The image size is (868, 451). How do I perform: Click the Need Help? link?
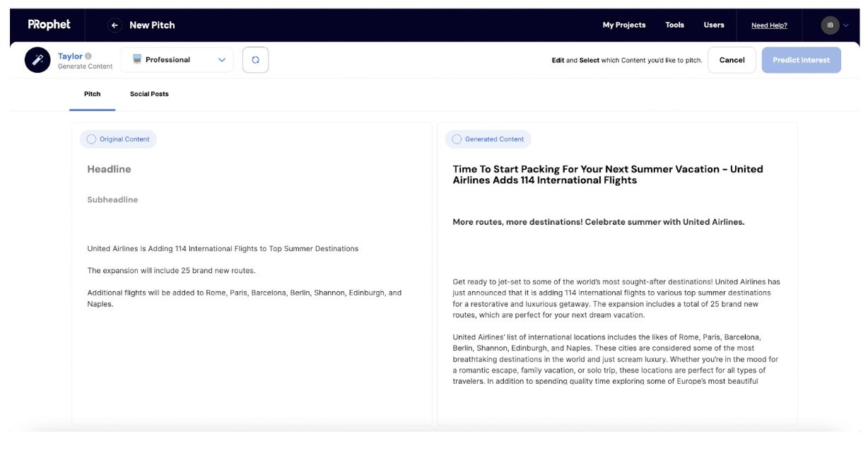pos(769,25)
